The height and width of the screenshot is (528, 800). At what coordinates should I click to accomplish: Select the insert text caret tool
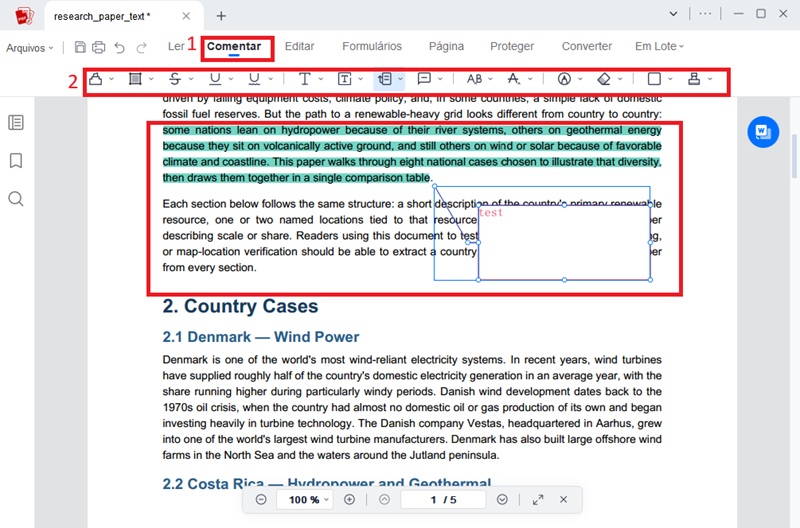pyautogui.click(x=514, y=79)
